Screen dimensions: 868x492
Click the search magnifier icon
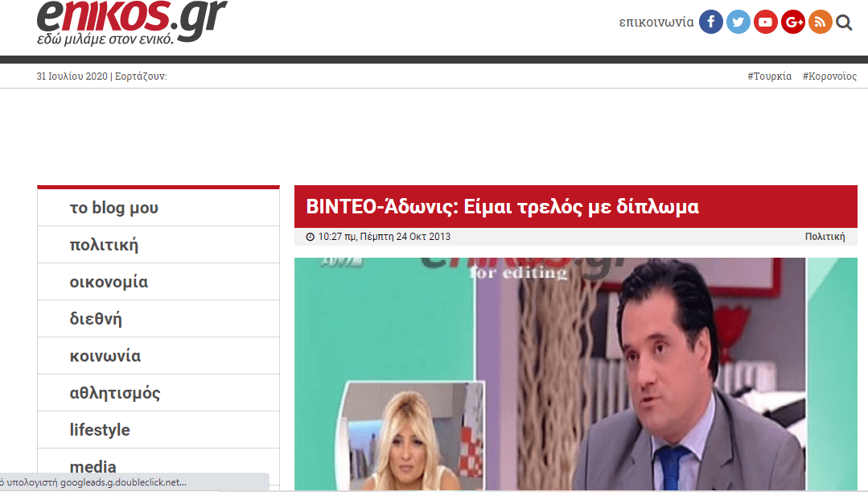844,23
